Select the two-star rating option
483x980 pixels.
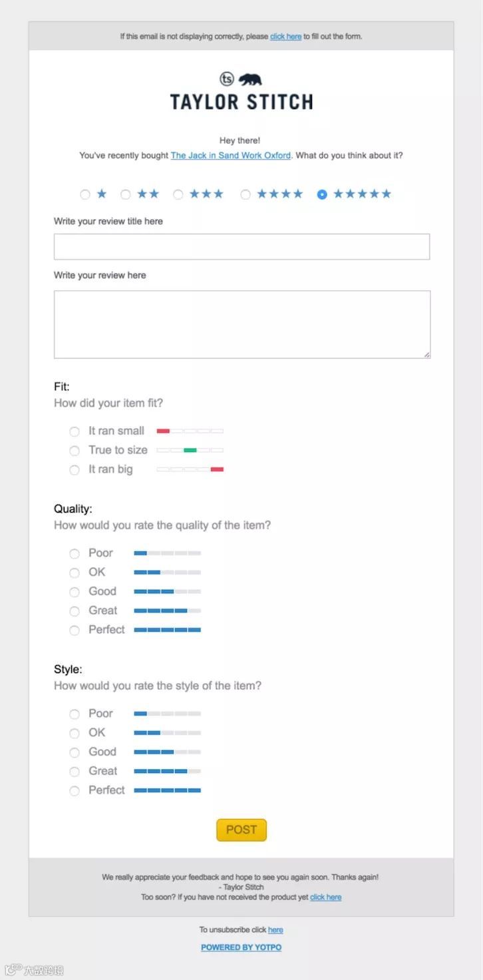(125, 194)
